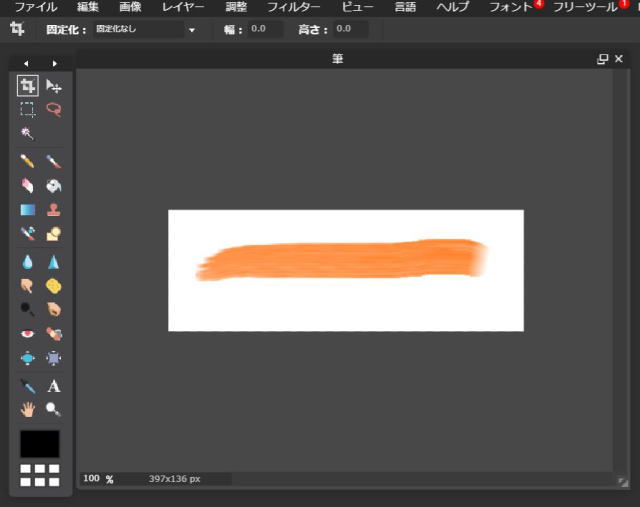Close the 筆 document window
Viewport: 640px width, 507px height.
[619, 59]
